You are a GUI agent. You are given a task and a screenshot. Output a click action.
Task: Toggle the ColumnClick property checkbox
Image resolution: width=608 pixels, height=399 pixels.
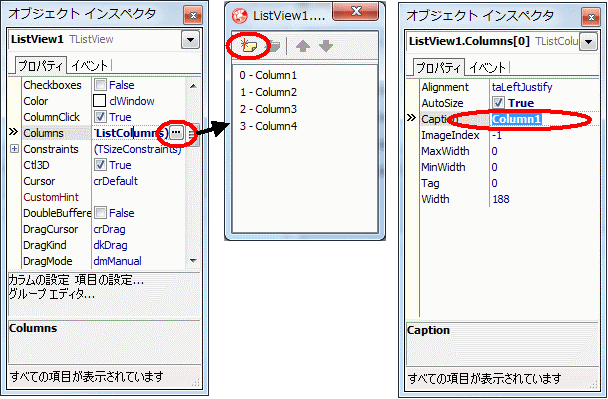pyautogui.click(x=100, y=117)
